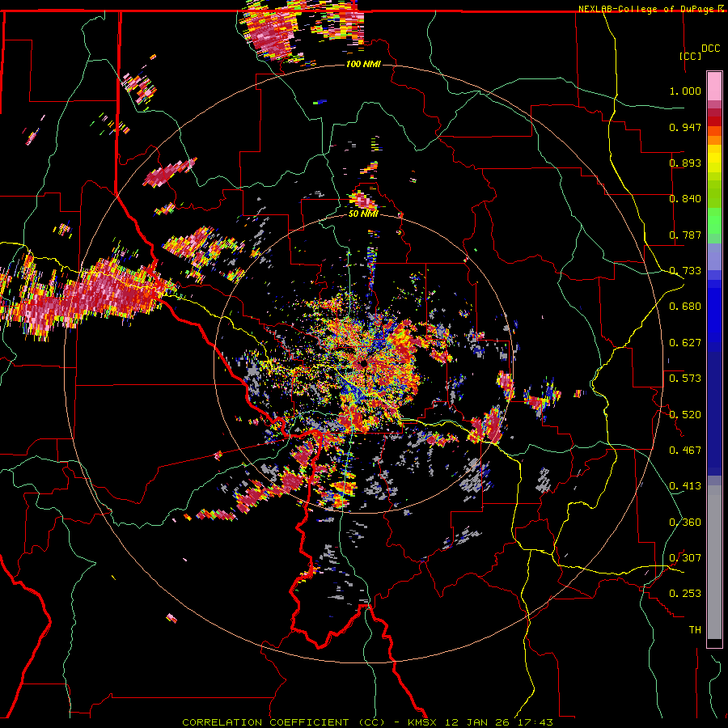
Task: Click the TH threshold legend label
Action: [695, 630]
